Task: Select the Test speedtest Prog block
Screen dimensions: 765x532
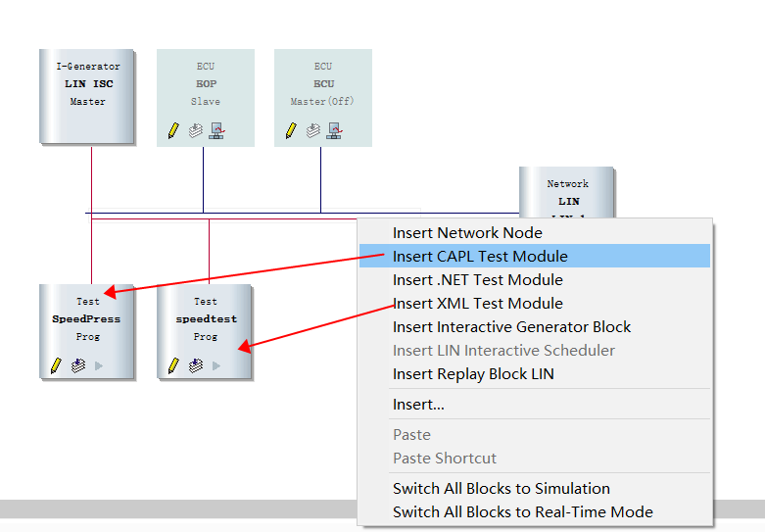Action: click(x=205, y=331)
